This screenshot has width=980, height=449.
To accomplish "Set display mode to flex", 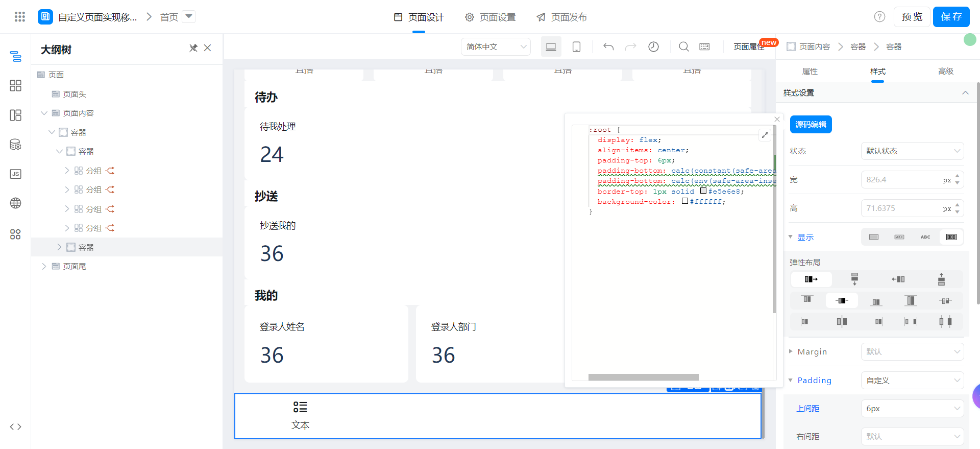I will click(951, 237).
